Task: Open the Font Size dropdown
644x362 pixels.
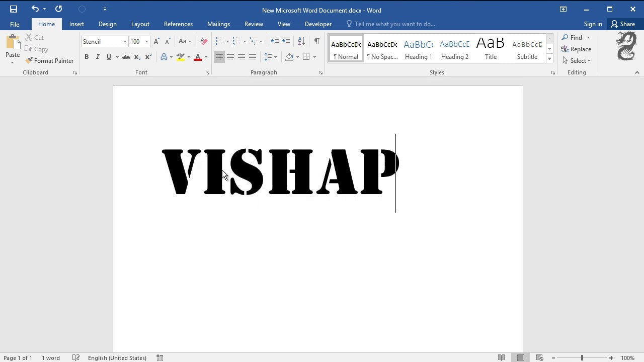Action: 146,41
